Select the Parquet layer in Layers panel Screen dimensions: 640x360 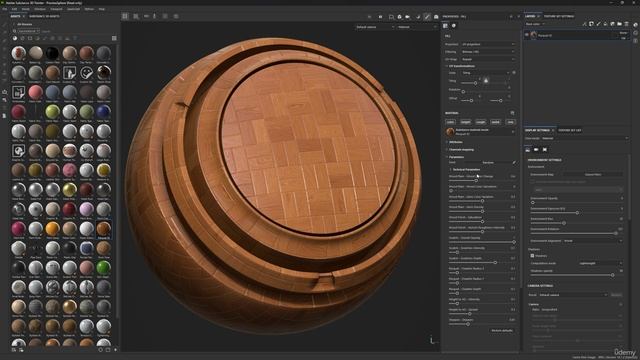pyautogui.click(x=576, y=36)
